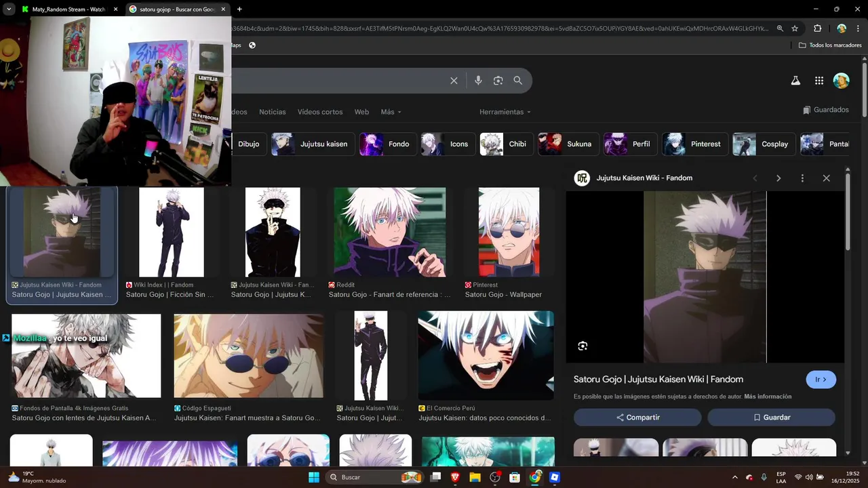868x488 pixels.
Task: Open Microsoft Store from taskbar
Action: [x=515, y=477]
